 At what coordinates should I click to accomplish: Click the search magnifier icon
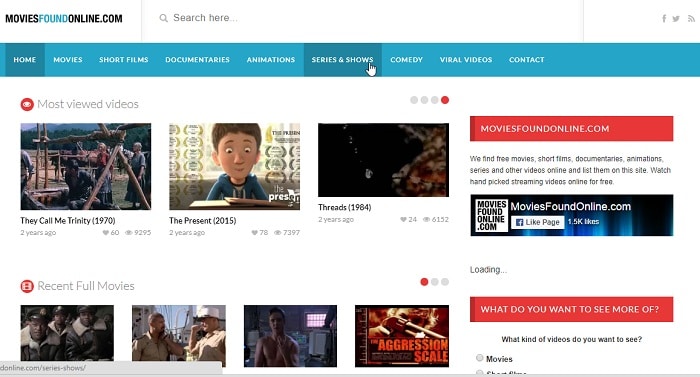[x=163, y=18]
